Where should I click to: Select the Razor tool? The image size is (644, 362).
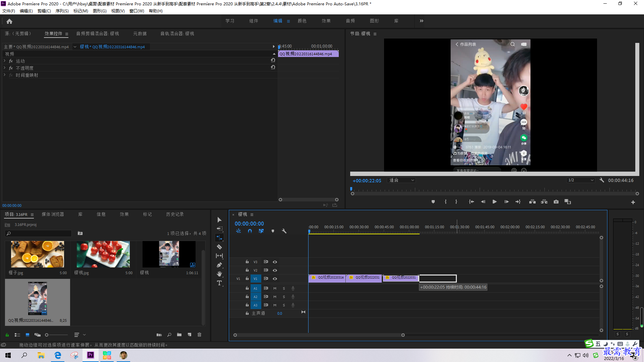pos(219,247)
